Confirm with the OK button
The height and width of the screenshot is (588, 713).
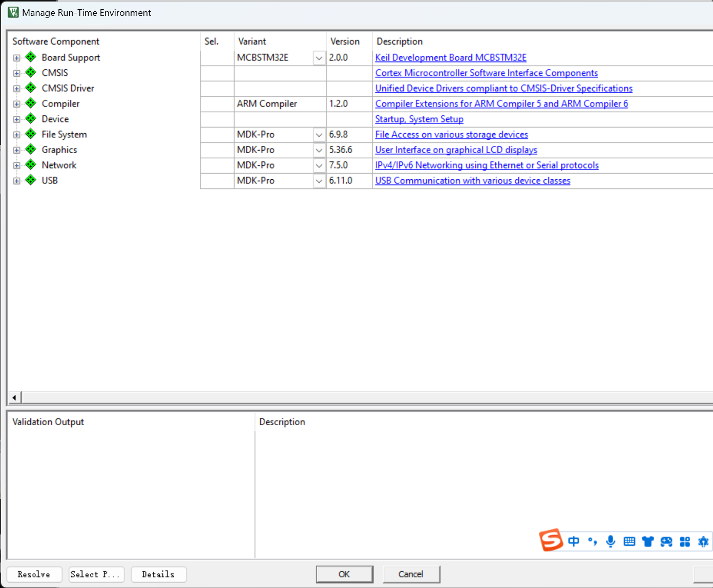pos(344,574)
